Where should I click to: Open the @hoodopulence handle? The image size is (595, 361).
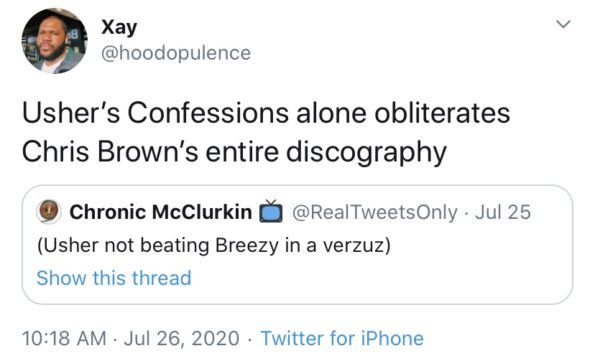pos(176,53)
